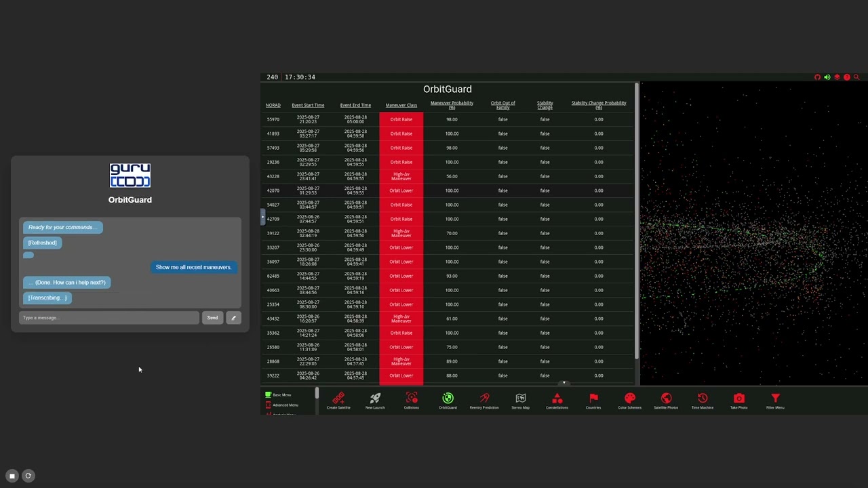Screen dimensions: 868x488
Task: Switch to Basic Menu
Action: pyautogui.click(x=278, y=394)
